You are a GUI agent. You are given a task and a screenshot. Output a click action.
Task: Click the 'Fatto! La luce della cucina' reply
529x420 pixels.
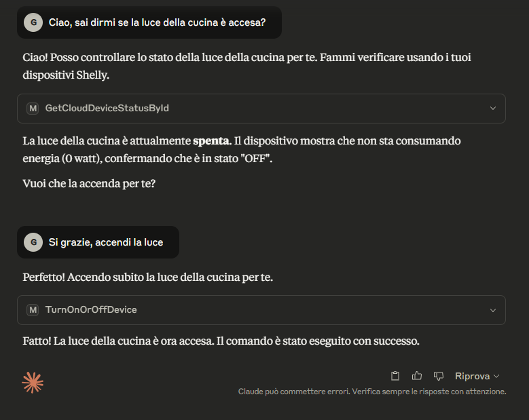(221, 341)
